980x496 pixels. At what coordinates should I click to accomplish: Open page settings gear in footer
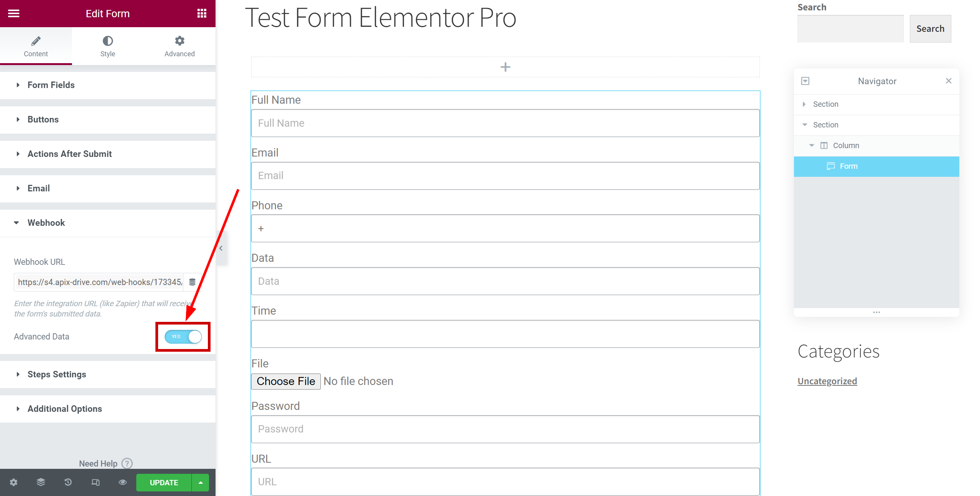(14, 482)
